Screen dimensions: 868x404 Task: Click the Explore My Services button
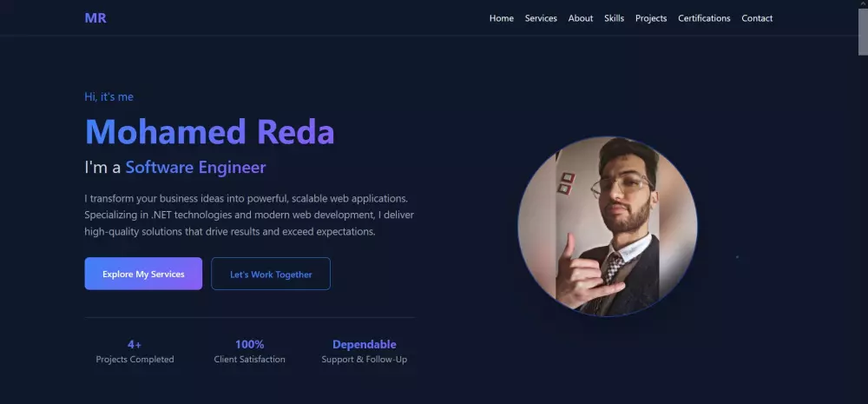[143, 274]
